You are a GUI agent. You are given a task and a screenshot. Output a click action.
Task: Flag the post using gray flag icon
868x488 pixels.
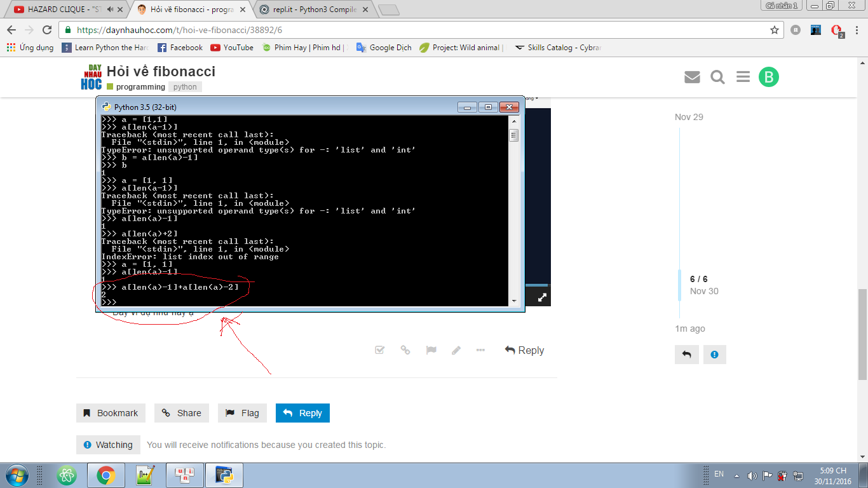tap(431, 350)
